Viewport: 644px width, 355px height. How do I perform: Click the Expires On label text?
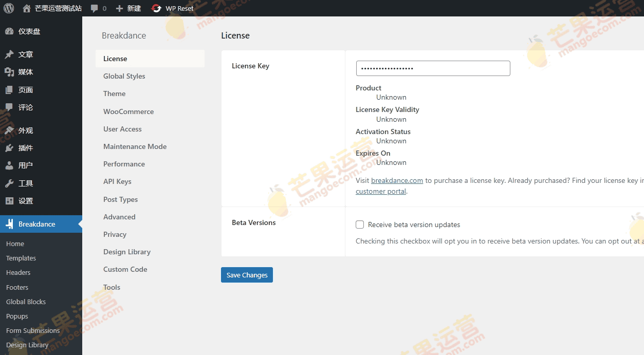point(373,153)
